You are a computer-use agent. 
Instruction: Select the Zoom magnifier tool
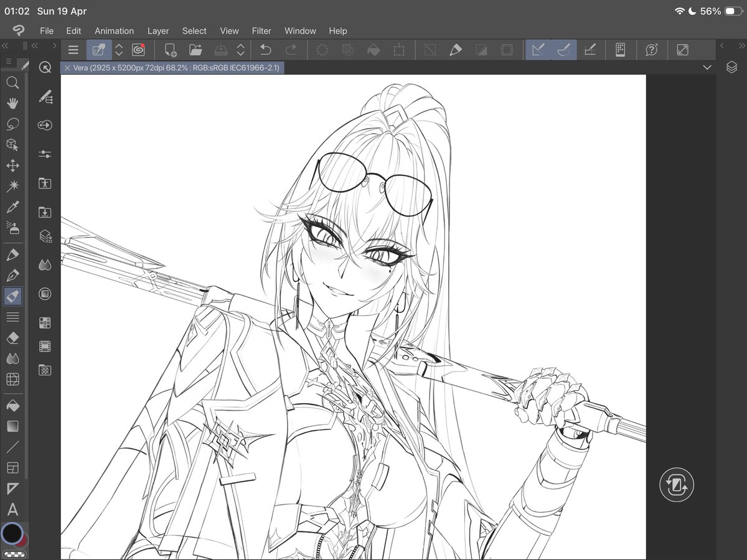point(12,83)
